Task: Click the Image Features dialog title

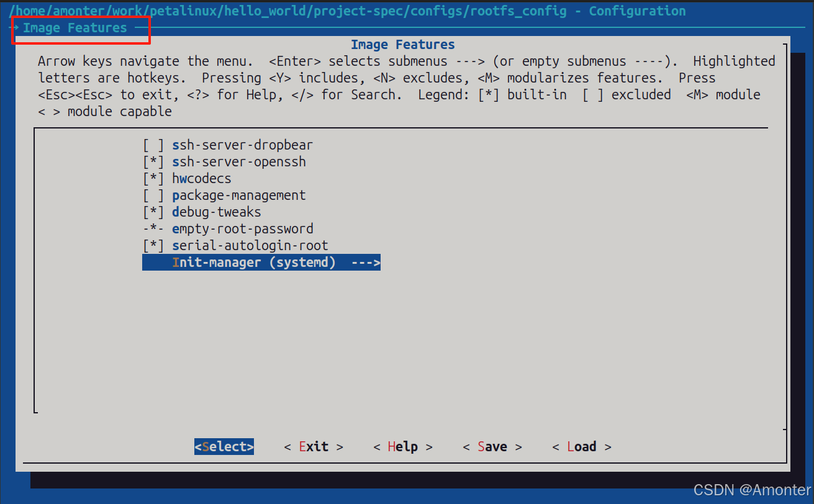Action: click(x=403, y=45)
